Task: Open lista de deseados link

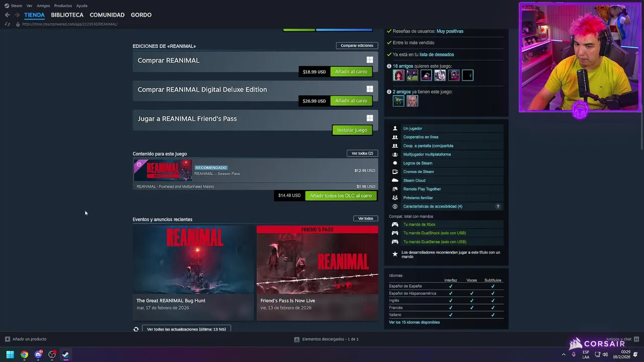Action: pyautogui.click(x=437, y=54)
